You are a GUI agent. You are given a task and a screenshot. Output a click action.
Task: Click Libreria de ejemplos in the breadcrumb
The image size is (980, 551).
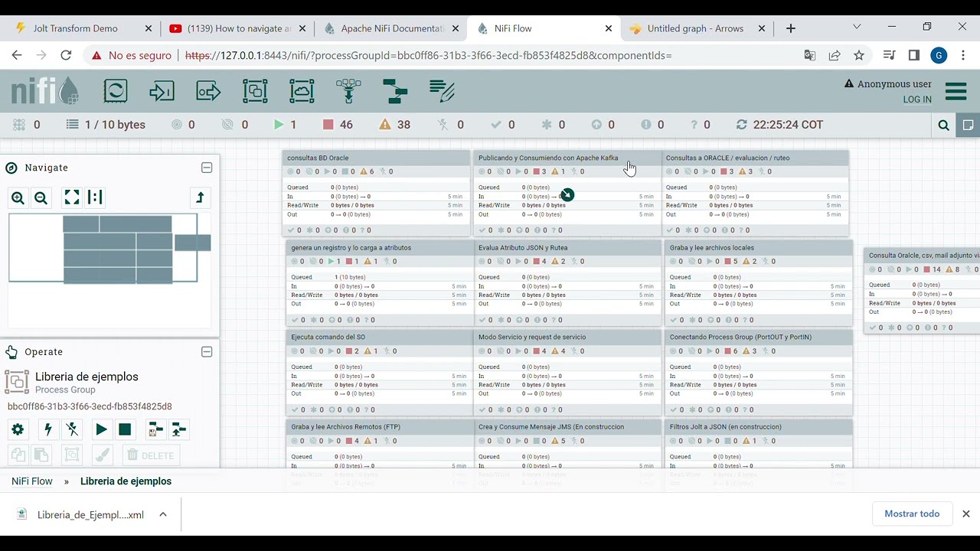click(x=126, y=481)
